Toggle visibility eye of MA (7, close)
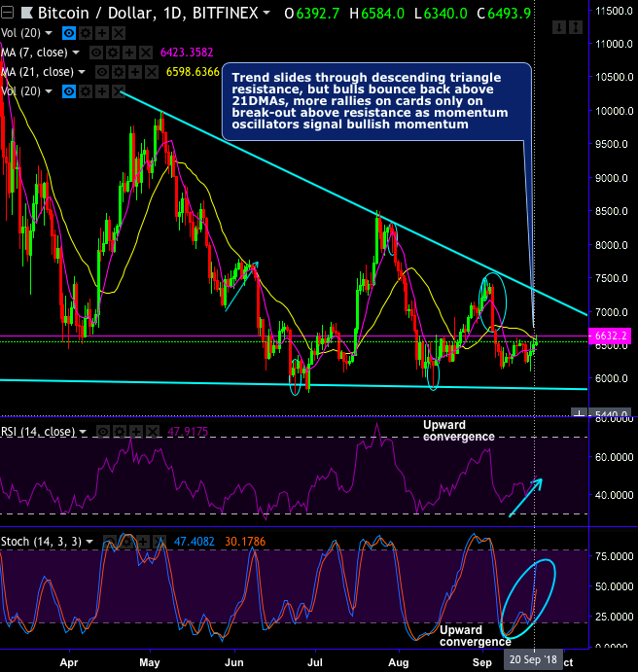Screen dimensions: 638x672 click(96, 53)
